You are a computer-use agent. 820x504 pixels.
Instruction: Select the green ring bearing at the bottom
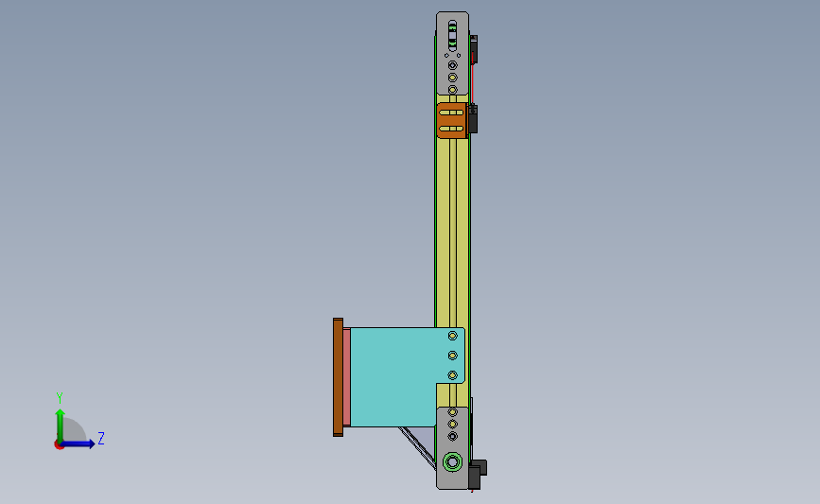452,462
